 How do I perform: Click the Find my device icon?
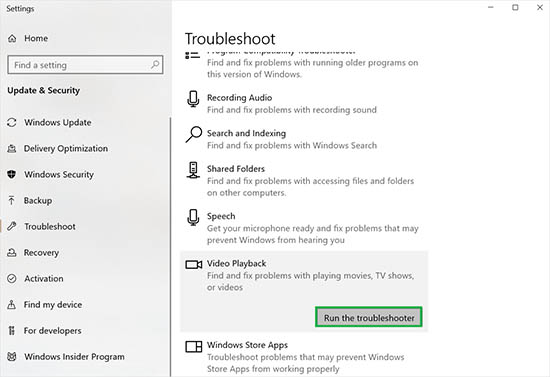[x=12, y=304]
